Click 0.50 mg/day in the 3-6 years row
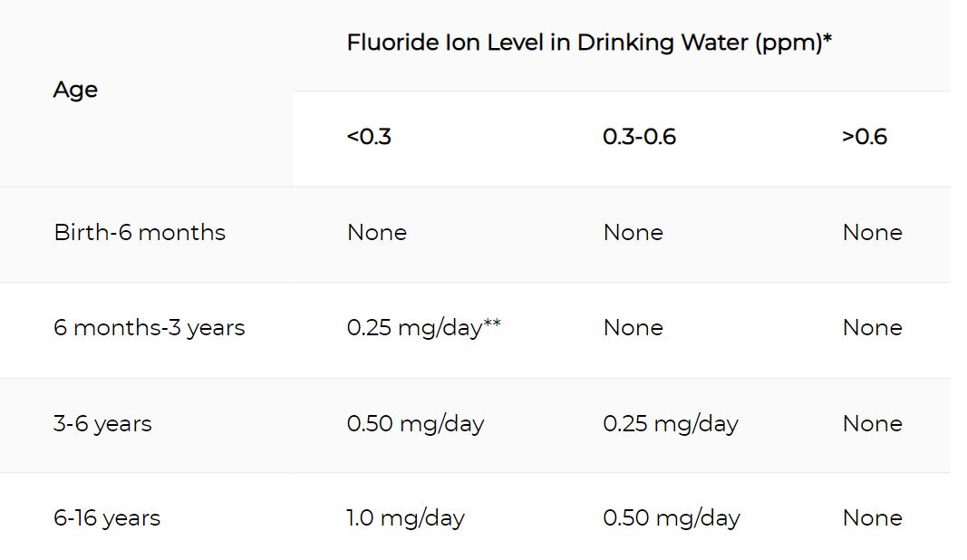The width and height of the screenshot is (967, 560). click(x=415, y=423)
